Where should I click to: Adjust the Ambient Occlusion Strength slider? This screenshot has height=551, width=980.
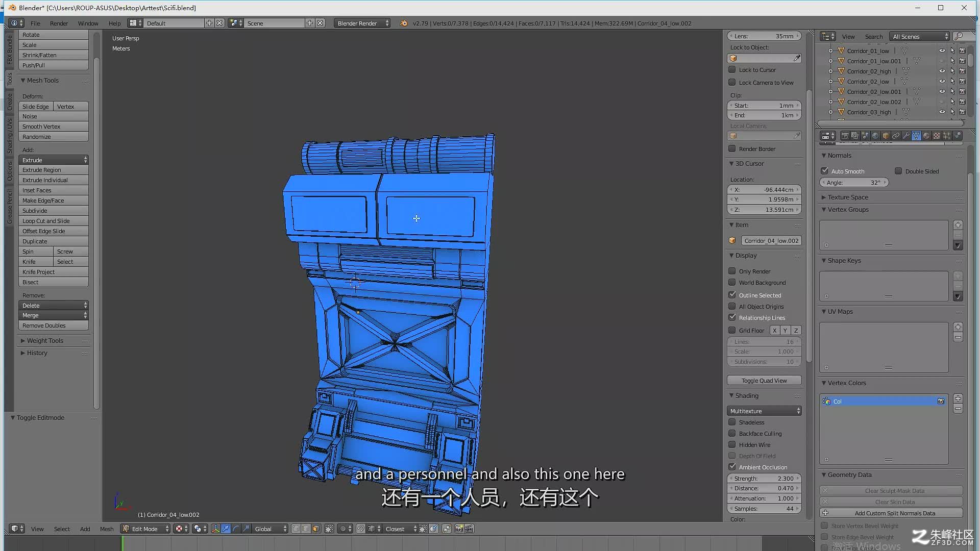764,479
